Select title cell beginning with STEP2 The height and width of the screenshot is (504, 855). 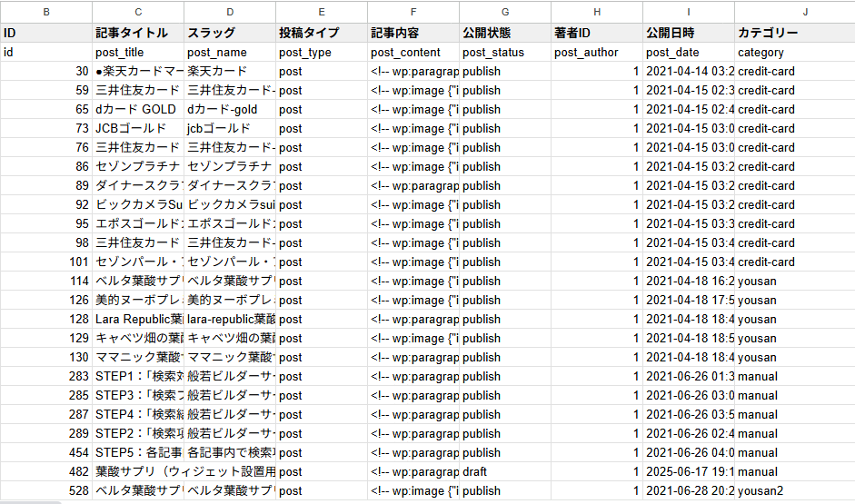[x=138, y=434]
